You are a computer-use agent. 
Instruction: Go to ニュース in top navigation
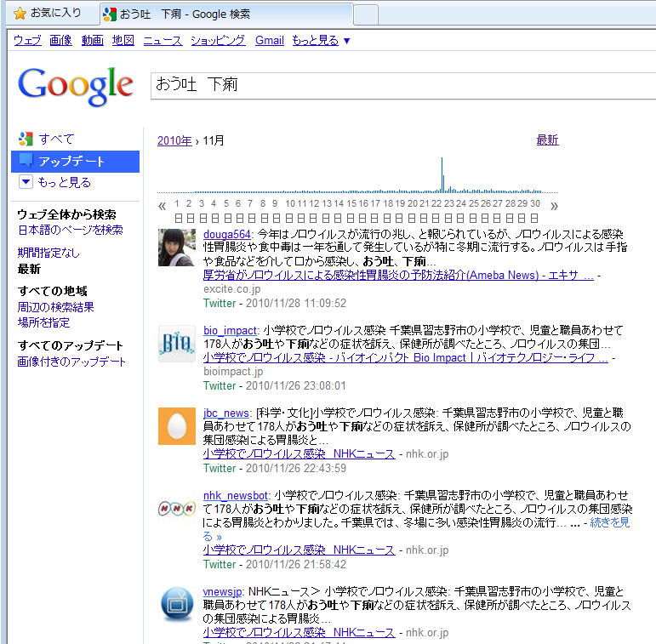(x=163, y=40)
